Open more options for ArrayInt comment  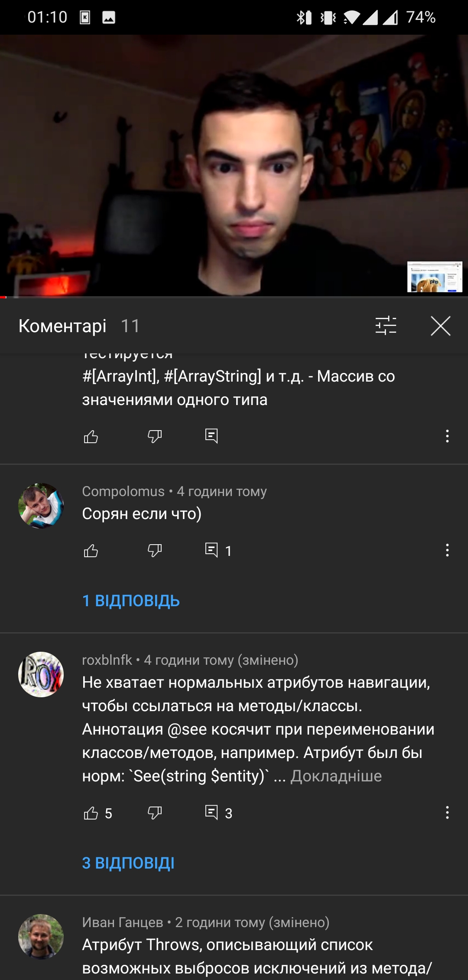point(447,436)
